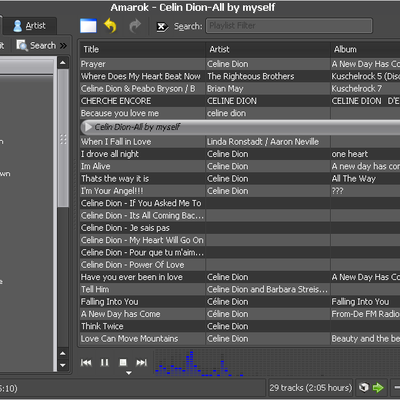Select 'Celine Dion - Pour que tu m'aim…'
Image resolution: width=400 pixels, height=400 pixels.
tap(142, 253)
